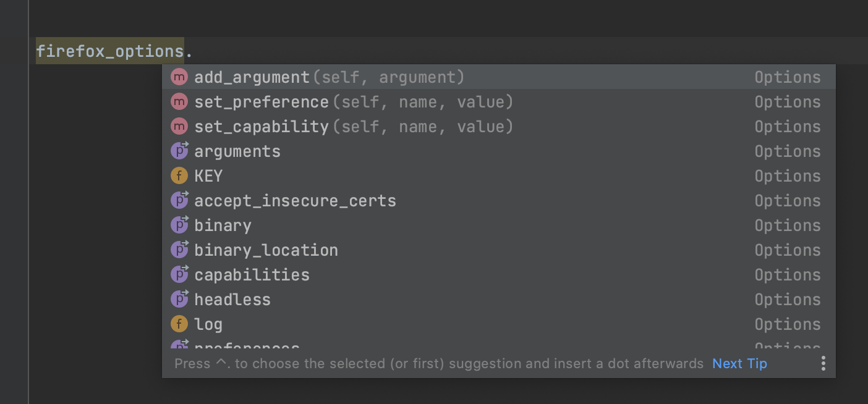The width and height of the screenshot is (868, 404).
Task: Select the add_argument completion suggestion
Action: (252, 77)
